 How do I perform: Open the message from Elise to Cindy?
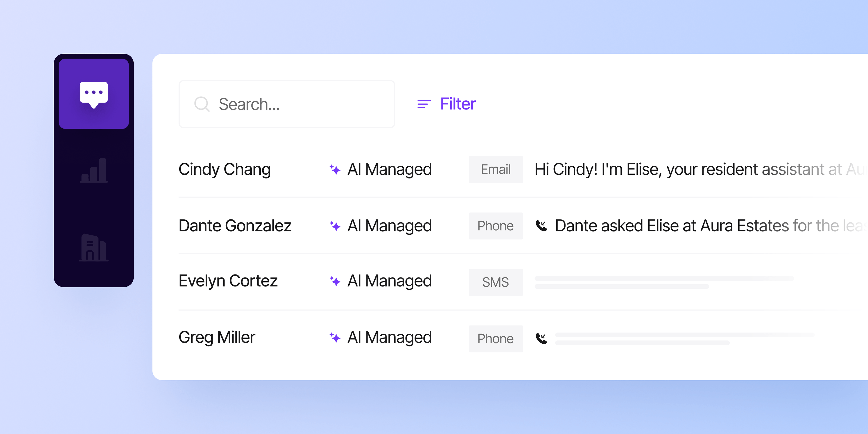pos(674,170)
